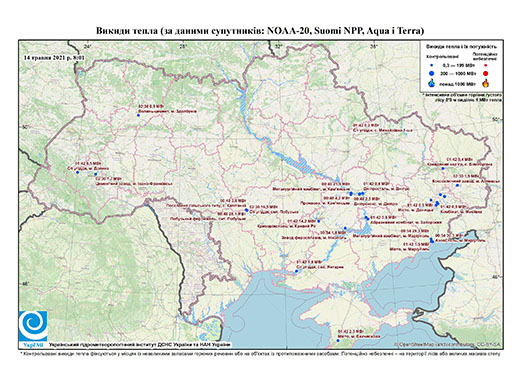This screenshot has width=520, height=368.
Task: Open the OpenStreetMap contributors attribution
Action: 447,345
